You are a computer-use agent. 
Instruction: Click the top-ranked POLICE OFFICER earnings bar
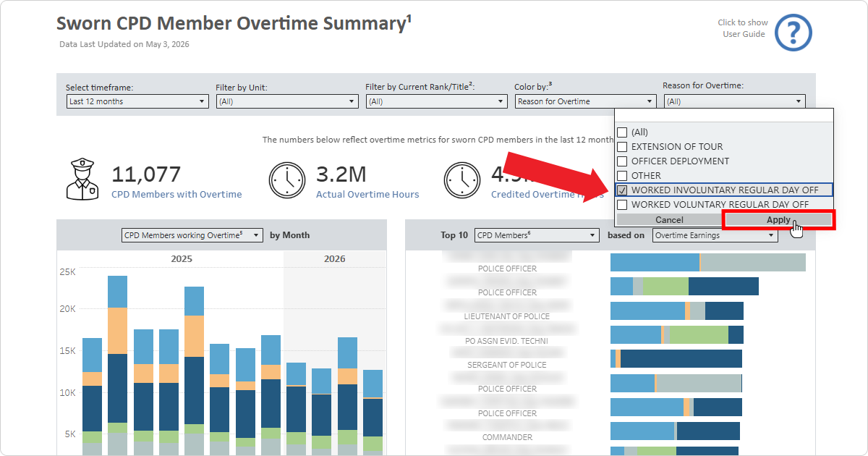(x=708, y=262)
